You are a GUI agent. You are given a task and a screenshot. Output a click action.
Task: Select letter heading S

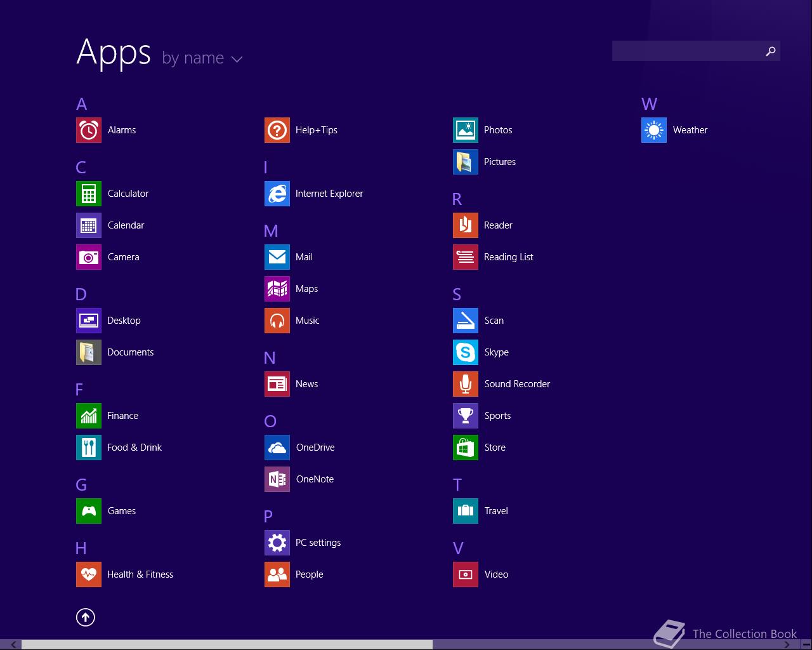pos(457,295)
